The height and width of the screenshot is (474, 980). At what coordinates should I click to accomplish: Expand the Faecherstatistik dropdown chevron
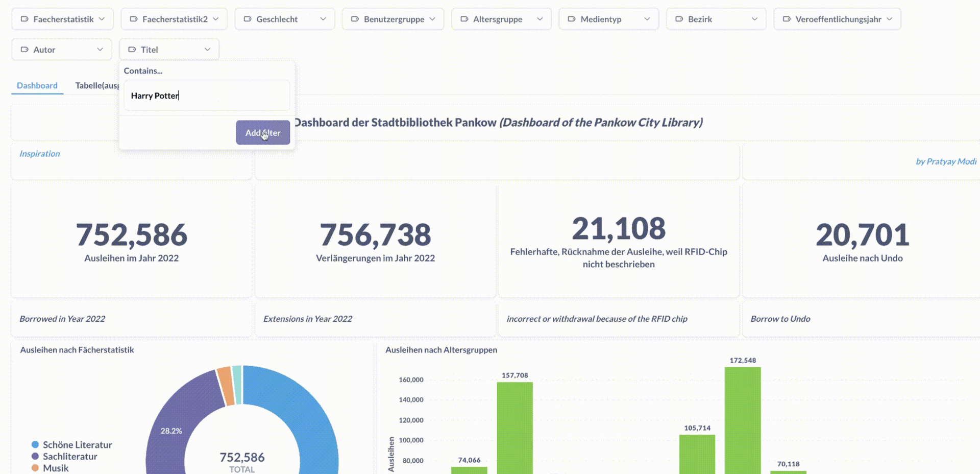click(x=102, y=19)
